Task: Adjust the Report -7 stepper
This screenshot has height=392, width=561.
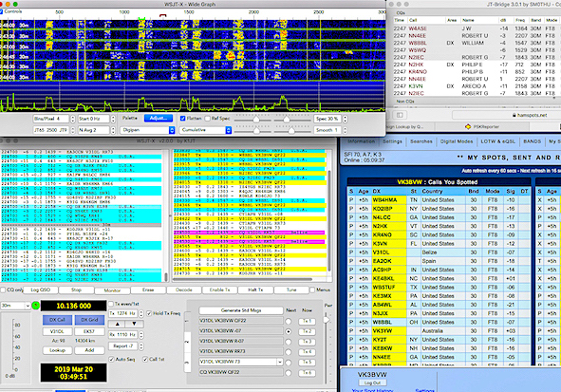Action: pos(141,346)
